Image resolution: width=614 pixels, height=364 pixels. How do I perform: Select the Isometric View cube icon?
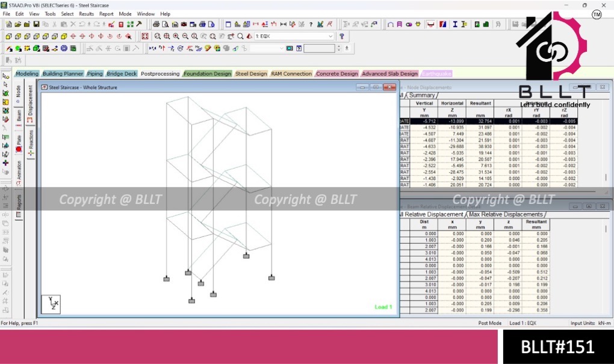click(x=64, y=36)
